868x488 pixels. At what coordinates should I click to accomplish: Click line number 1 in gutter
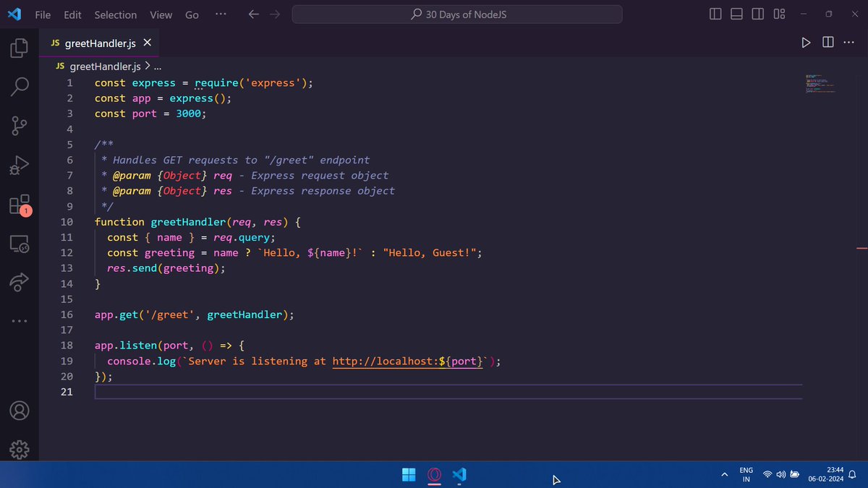pyautogui.click(x=69, y=82)
